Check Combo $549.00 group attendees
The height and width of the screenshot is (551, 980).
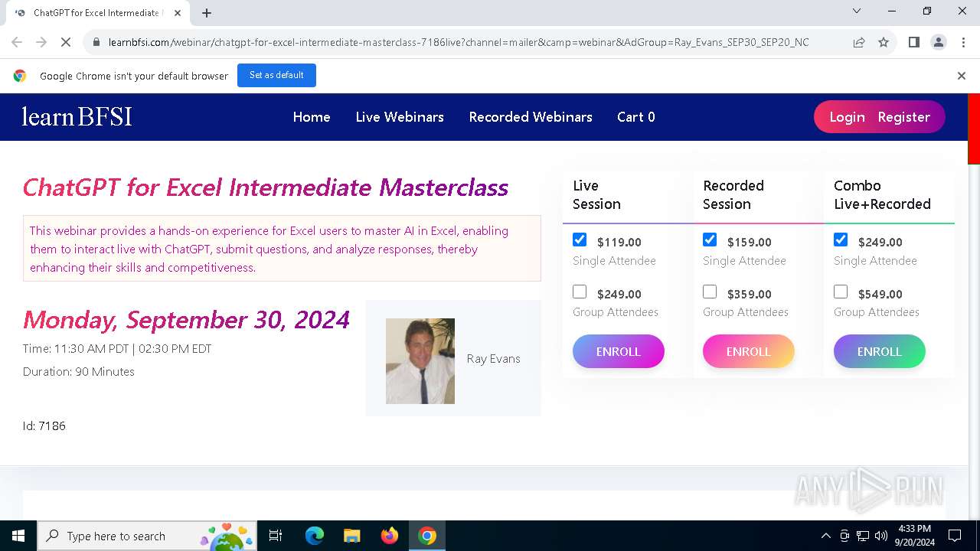841,292
